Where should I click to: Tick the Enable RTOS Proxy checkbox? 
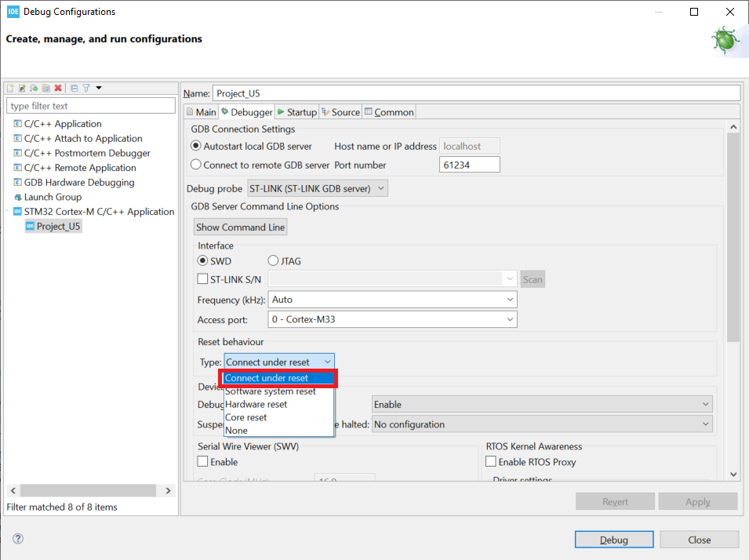pyautogui.click(x=491, y=462)
